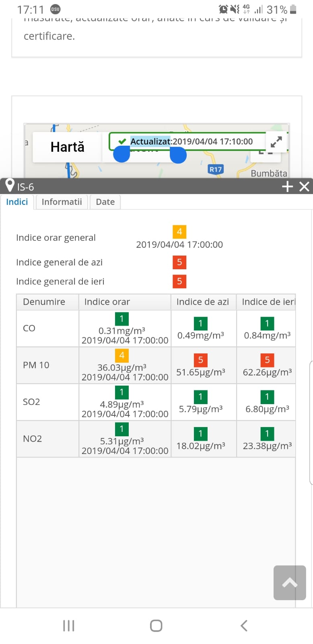This screenshot has width=313, height=644.
Task: Click the 'Indice de azi' column header
Action: 202,302
